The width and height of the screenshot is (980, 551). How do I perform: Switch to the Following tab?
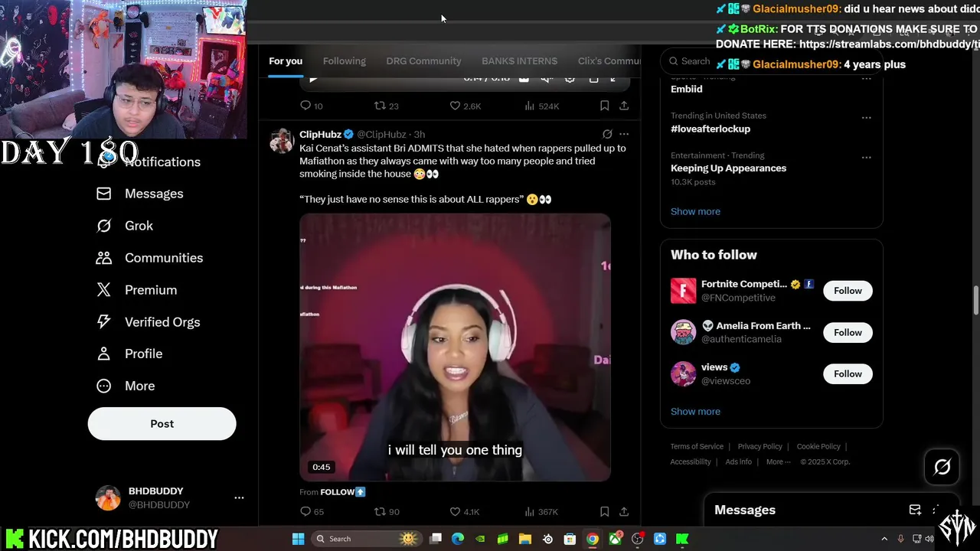(344, 61)
